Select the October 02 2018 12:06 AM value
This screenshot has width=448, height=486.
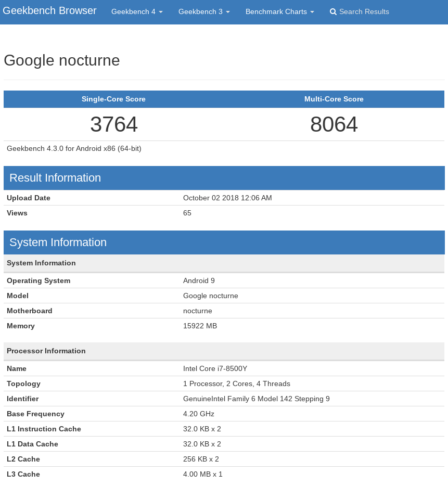[227, 198]
